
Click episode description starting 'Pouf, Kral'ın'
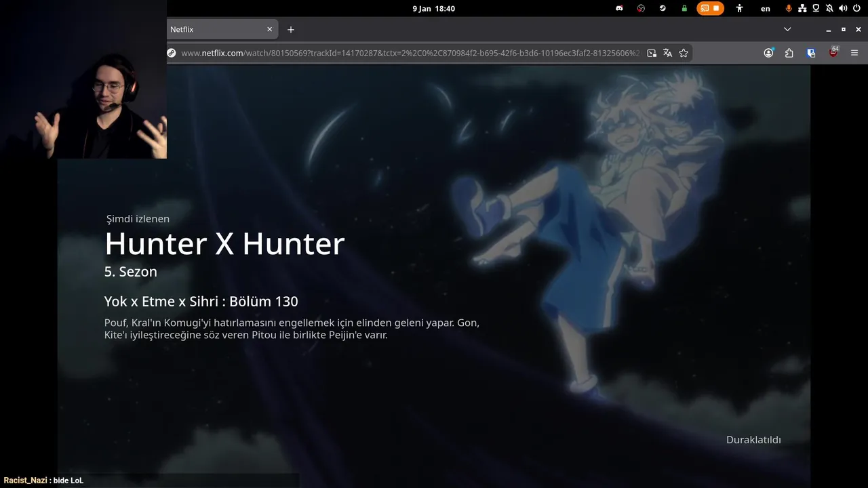292,329
